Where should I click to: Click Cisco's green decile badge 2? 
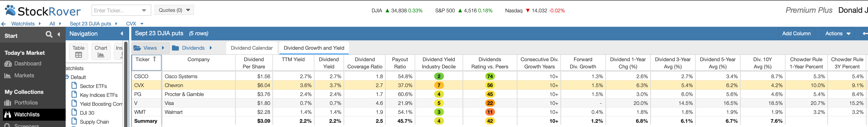point(439,76)
